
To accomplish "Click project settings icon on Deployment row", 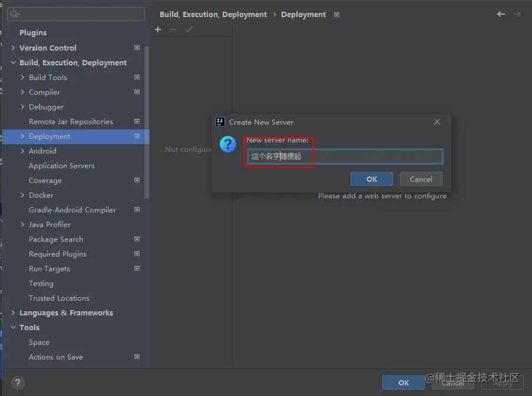I will coord(137,136).
